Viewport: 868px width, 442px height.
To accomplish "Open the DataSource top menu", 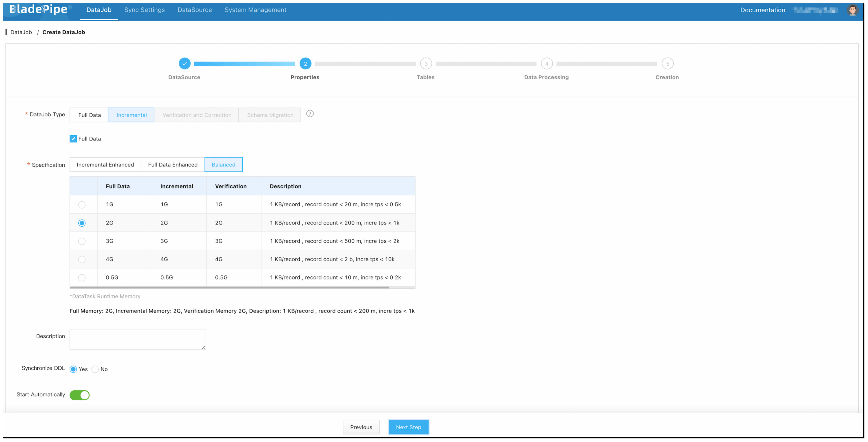I will pyautogui.click(x=194, y=10).
